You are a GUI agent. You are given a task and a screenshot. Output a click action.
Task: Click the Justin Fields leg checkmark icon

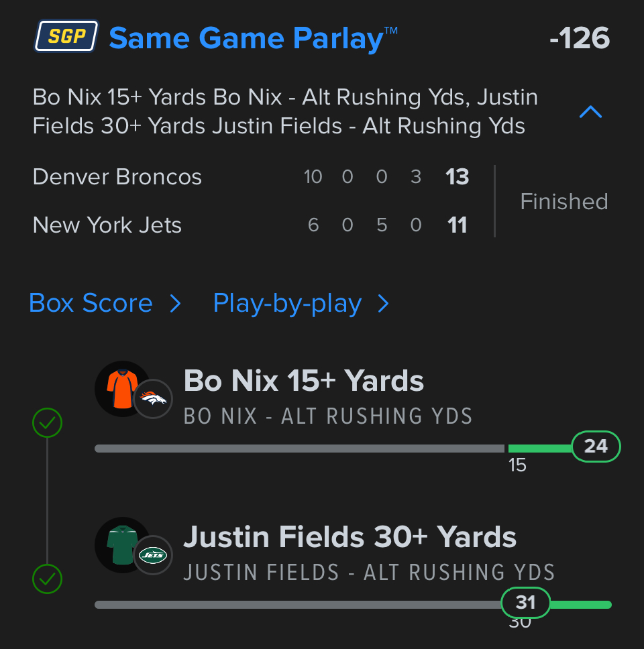coord(48,579)
